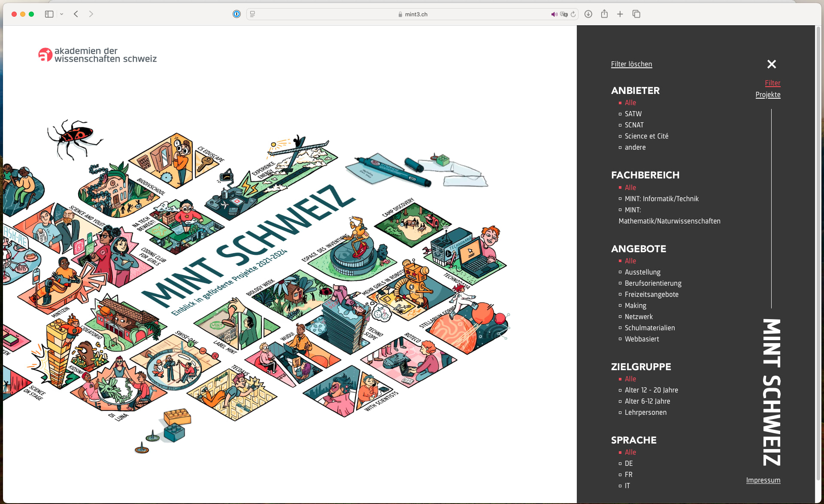Open the Coding Club for Girls tile
The width and height of the screenshot is (824, 504).
point(114,257)
